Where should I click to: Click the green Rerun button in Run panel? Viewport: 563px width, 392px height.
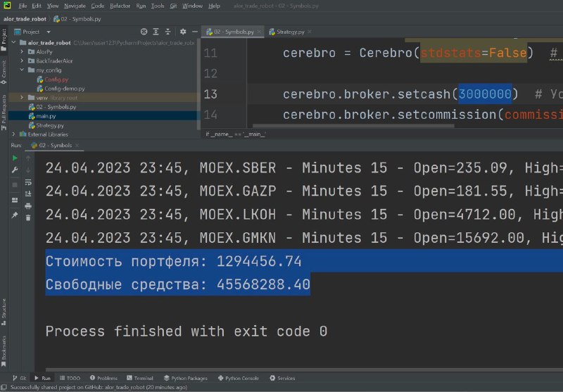click(x=15, y=158)
